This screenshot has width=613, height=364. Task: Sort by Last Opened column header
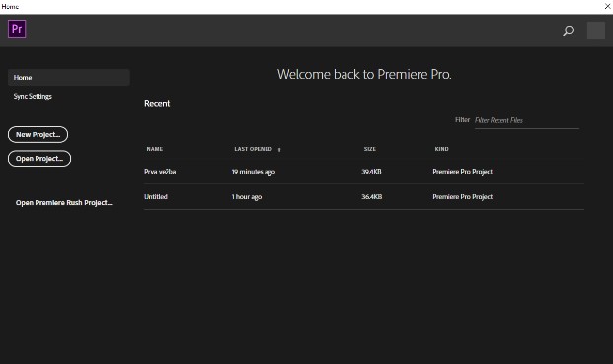coord(253,149)
